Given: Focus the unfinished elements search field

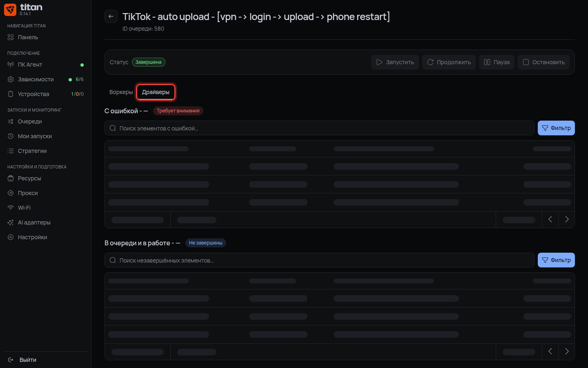Looking at the screenshot, I should click(319, 260).
